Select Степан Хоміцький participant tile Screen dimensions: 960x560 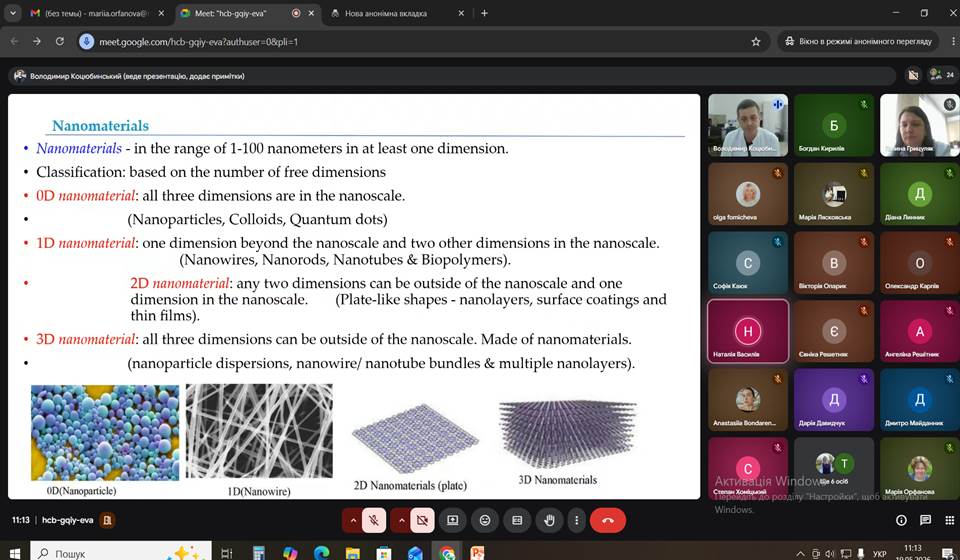pyautogui.click(x=748, y=468)
